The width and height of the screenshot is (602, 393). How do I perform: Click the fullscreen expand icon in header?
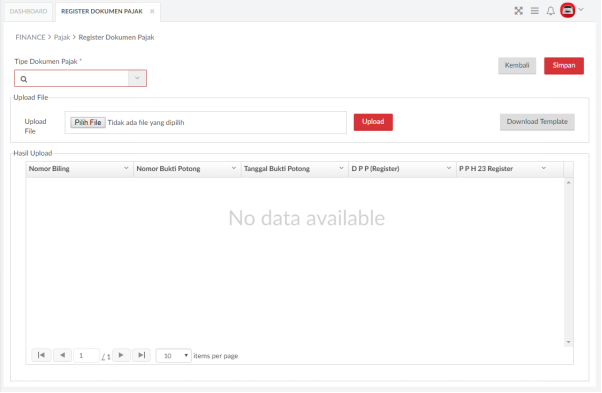tap(518, 11)
